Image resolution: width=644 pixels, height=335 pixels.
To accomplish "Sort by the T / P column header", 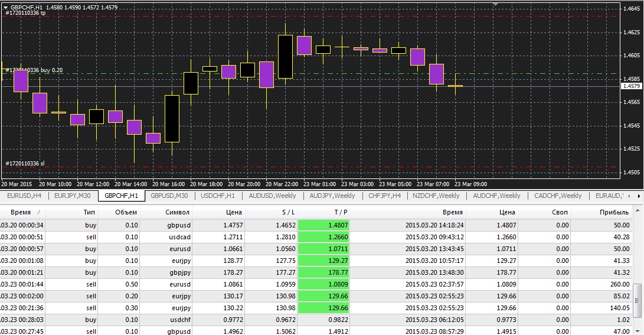I will [323, 212].
